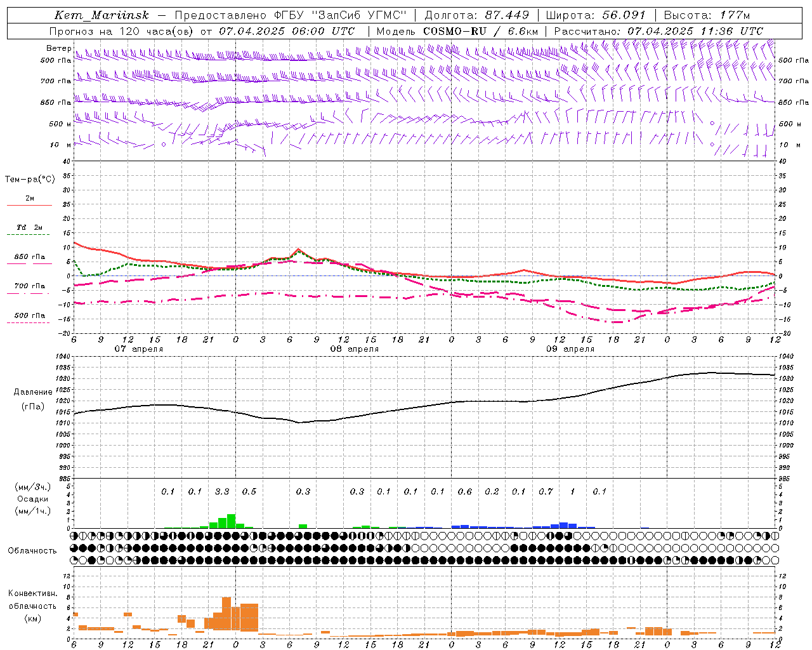812x650 pixels.
Task: Click the tallest orange convective cloud bar
Action: click(226, 614)
